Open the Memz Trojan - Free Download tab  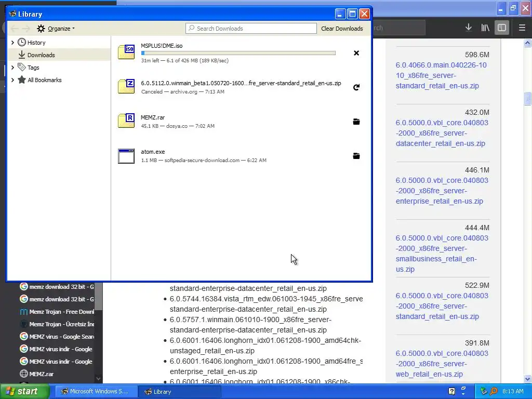(56, 312)
